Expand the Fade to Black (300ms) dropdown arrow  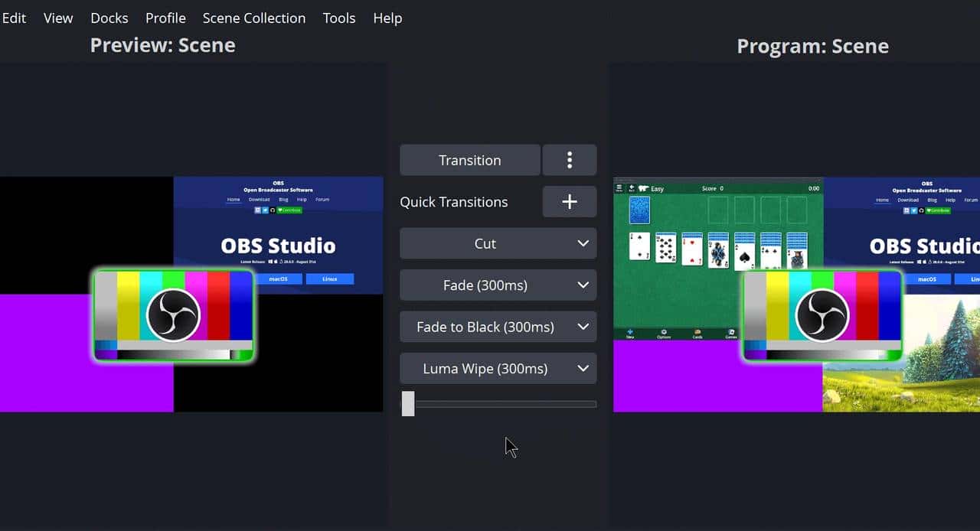583,327
